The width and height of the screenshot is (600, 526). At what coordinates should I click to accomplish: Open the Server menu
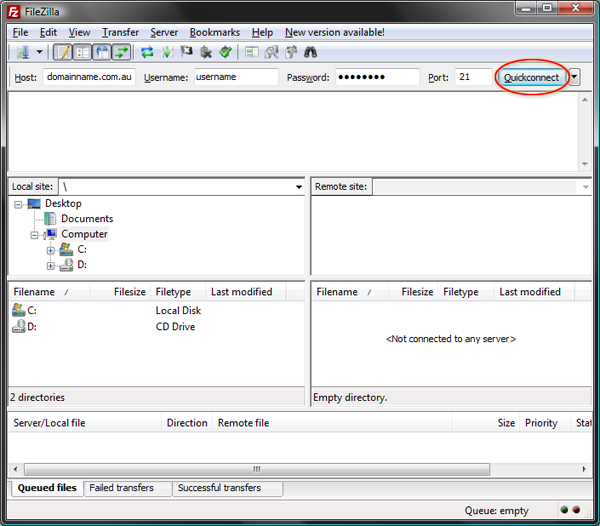pyautogui.click(x=164, y=33)
